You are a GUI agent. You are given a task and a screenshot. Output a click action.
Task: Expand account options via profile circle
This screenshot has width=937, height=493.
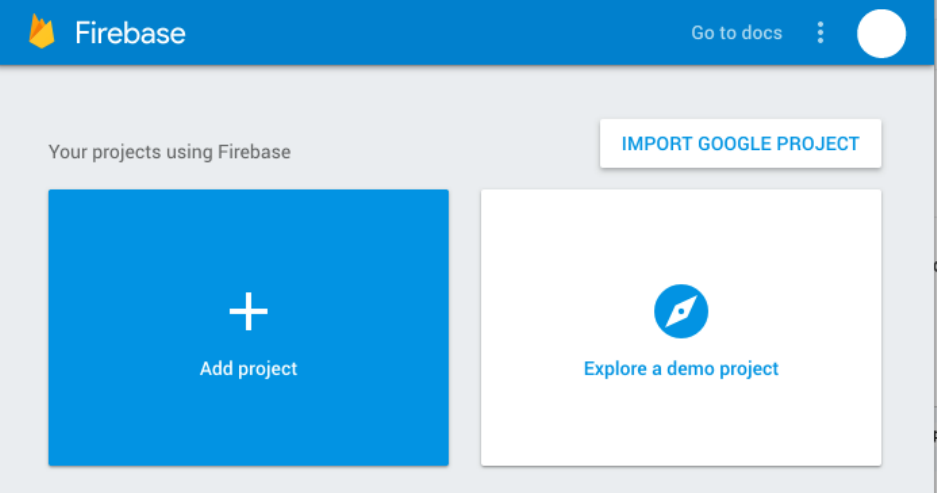(881, 33)
